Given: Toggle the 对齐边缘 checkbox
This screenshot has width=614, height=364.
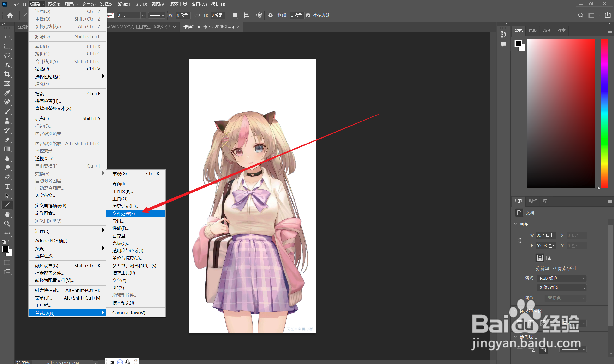Looking at the screenshot, I should coord(308,15).
